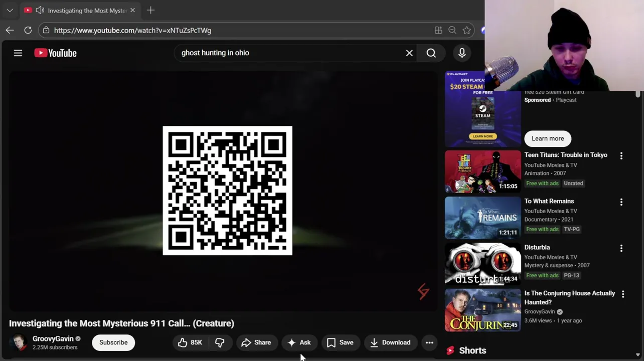
Task: Open options for Conjuring House video
Action: click(x=623, y=294)
